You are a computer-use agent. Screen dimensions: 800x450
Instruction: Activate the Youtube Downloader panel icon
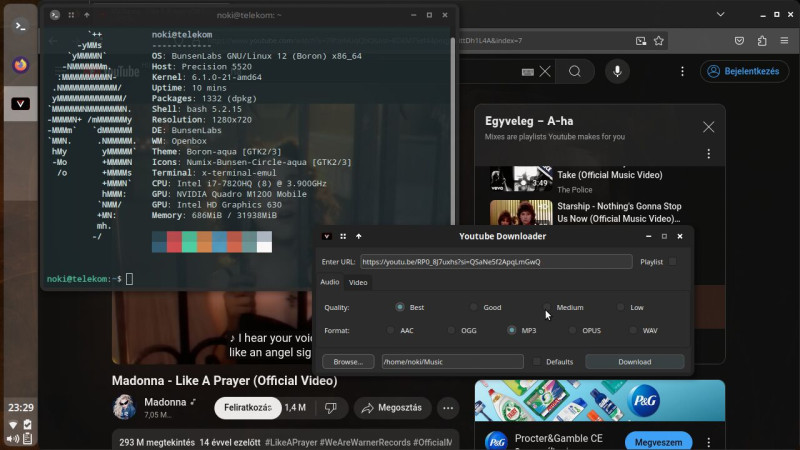point(20,104)
